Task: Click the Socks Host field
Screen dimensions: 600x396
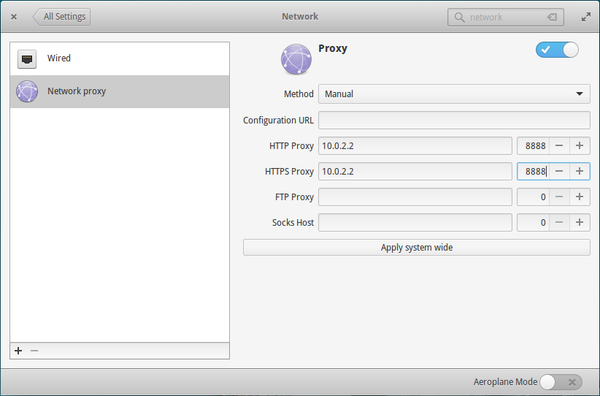Action: (x=415, y=223)
